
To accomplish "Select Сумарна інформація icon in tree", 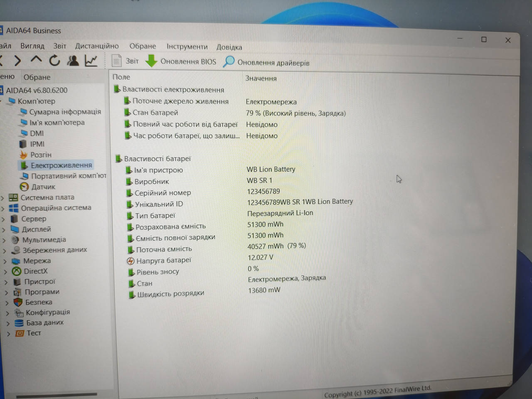I will coord(24,112).
